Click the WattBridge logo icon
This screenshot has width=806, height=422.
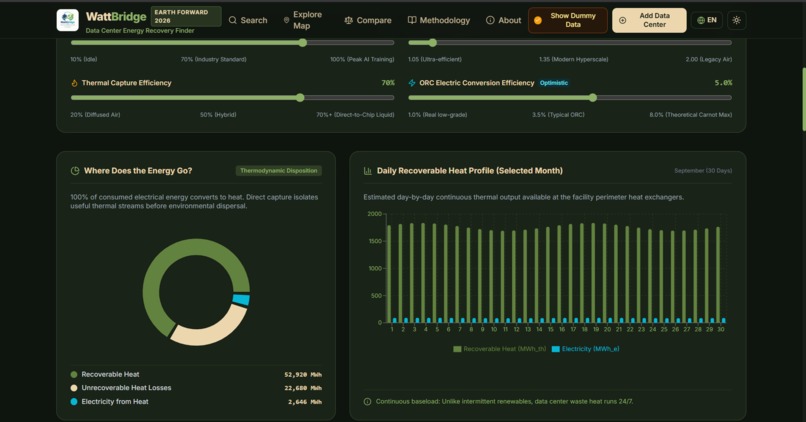(67, 20)
